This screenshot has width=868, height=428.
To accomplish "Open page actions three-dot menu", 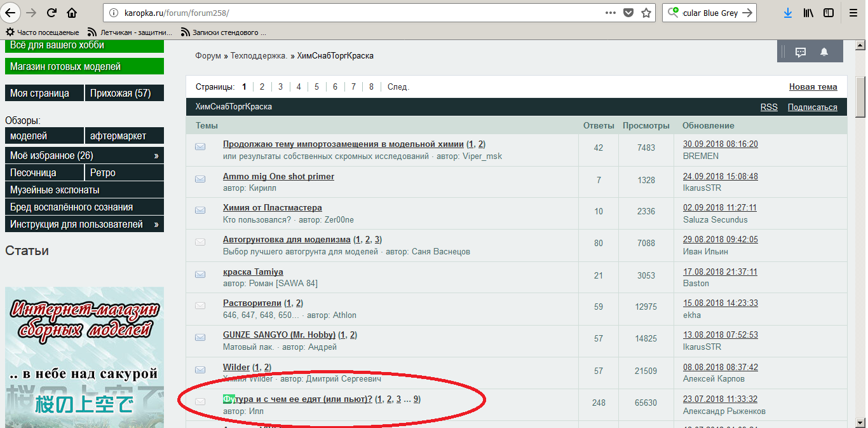I will click(610, 13).
